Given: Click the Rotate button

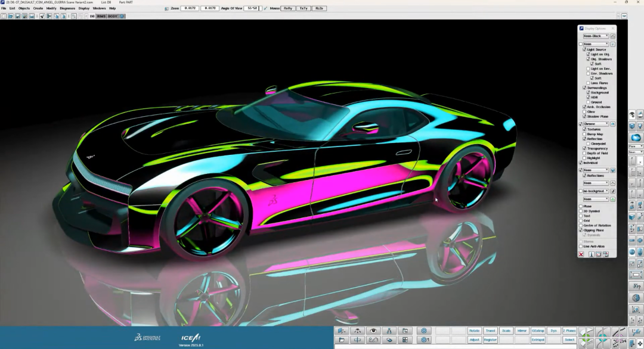Looking at the screenshot, I should coord(475,331).
